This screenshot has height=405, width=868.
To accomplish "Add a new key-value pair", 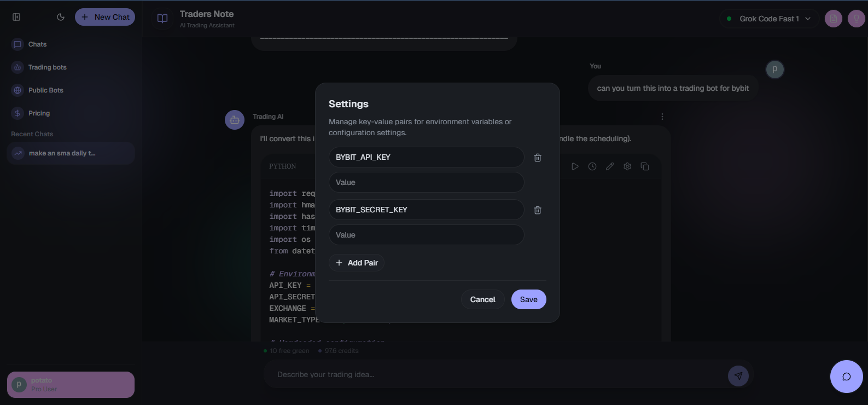I will coord(357,263).
